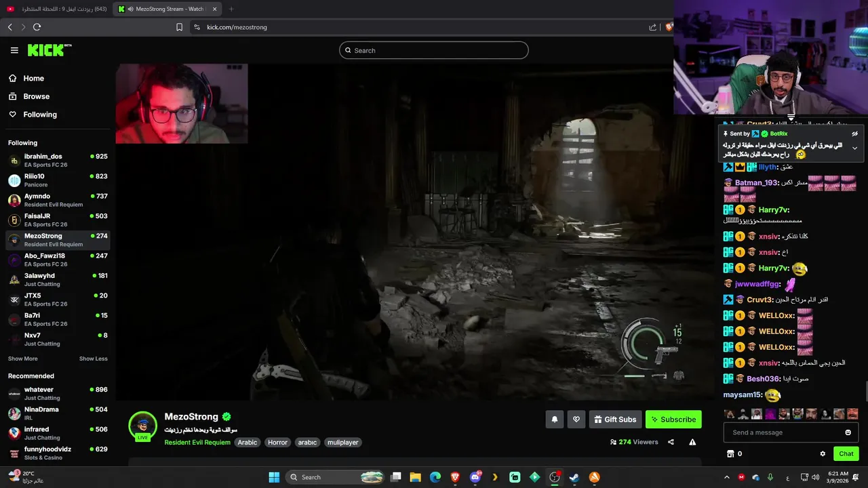868x488 pixels.
Task: Click the Arabic tag
Action: (x=248, y=443)
